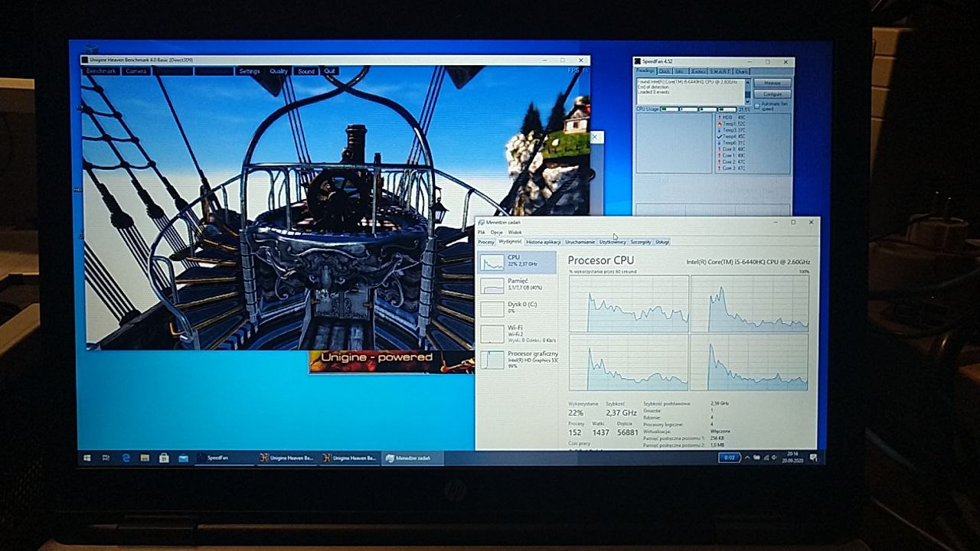Select the Readings tab in SpeedFan
980x551 pixels.
(645, 71)
